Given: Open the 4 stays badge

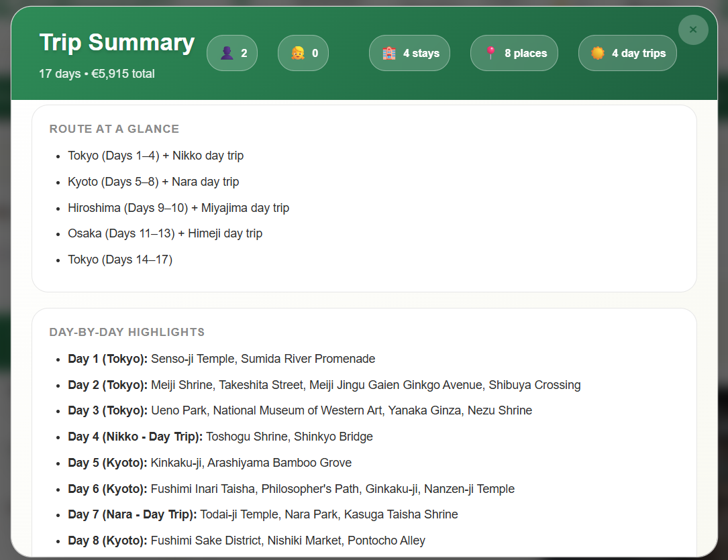Looking at the screenshot, I should 409,52.
